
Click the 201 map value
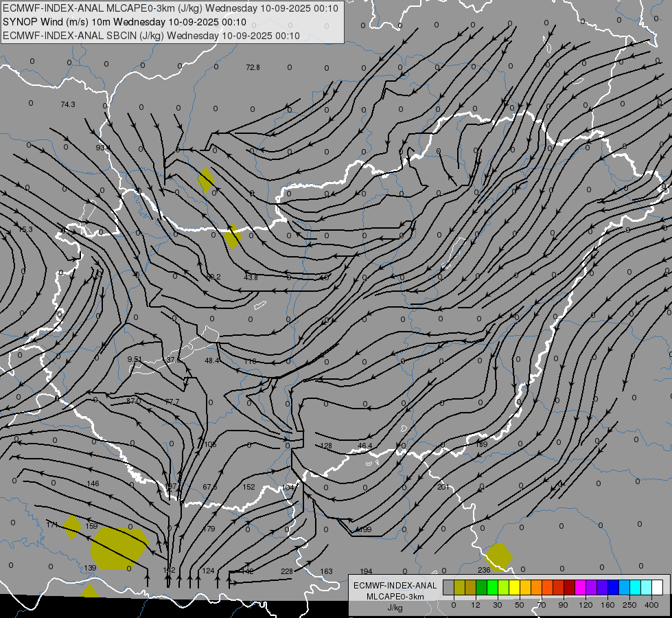coord(443,487)
